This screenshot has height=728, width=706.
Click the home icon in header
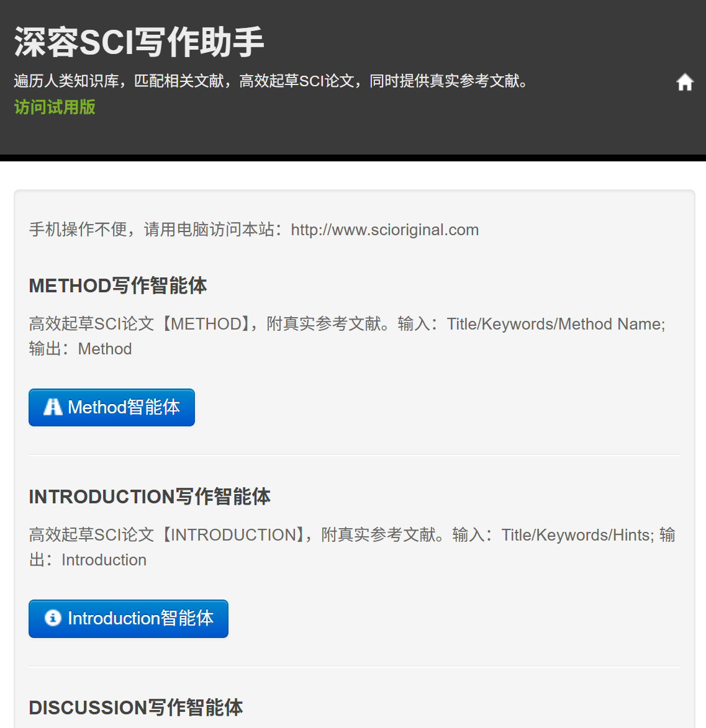[685, 82]
